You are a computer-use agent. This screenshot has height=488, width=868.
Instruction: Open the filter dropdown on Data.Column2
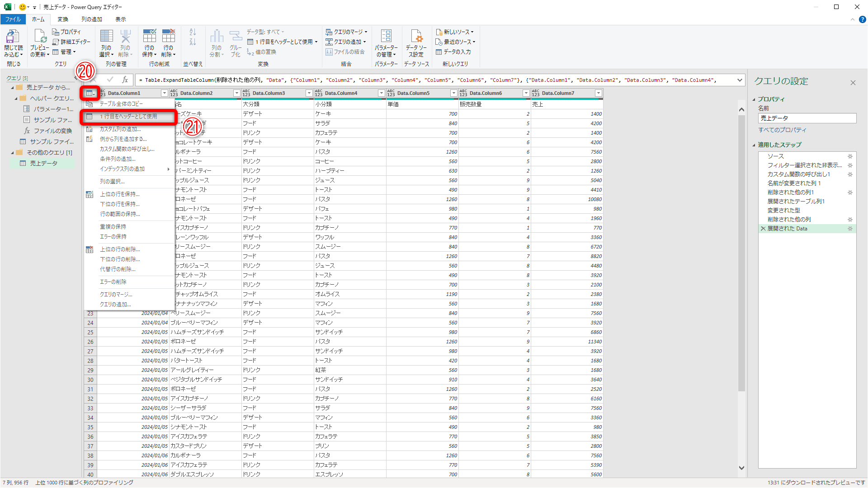click(x=236, y=93)
